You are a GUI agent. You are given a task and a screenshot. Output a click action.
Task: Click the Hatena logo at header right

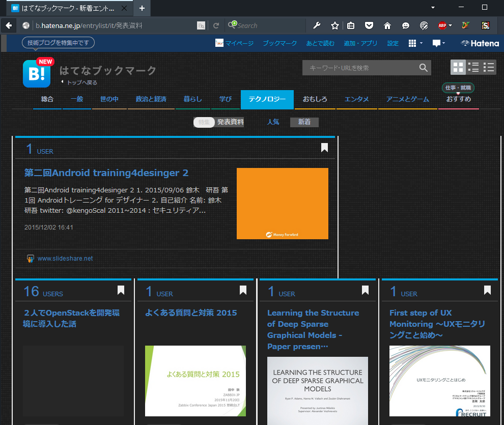pyautogui.click(x=480, y=43)
